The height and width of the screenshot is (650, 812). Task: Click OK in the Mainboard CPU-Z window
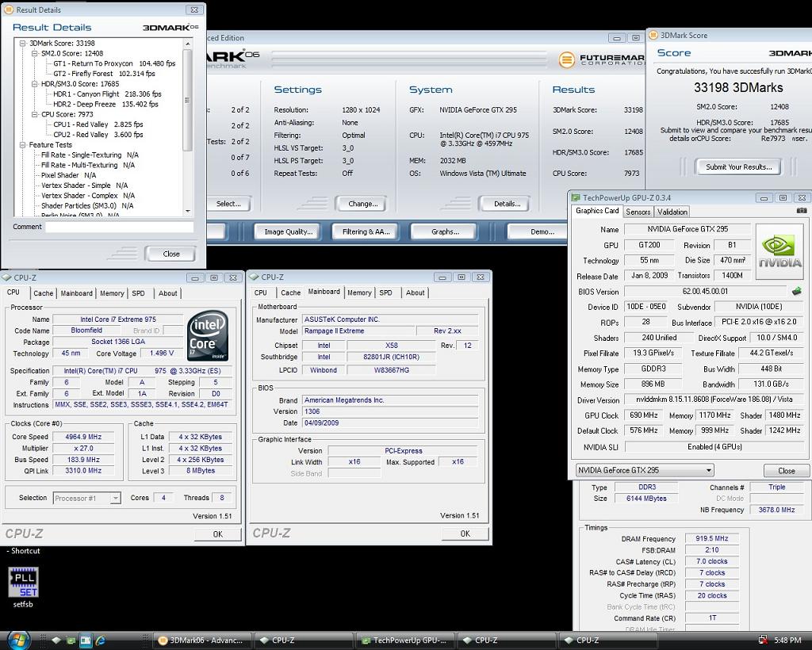[x=465, y=533]
